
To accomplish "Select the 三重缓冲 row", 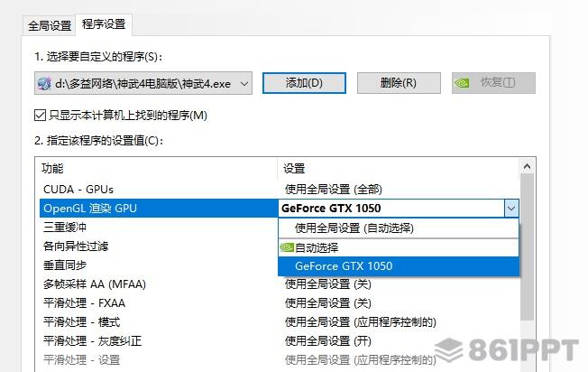I will 159,228.
